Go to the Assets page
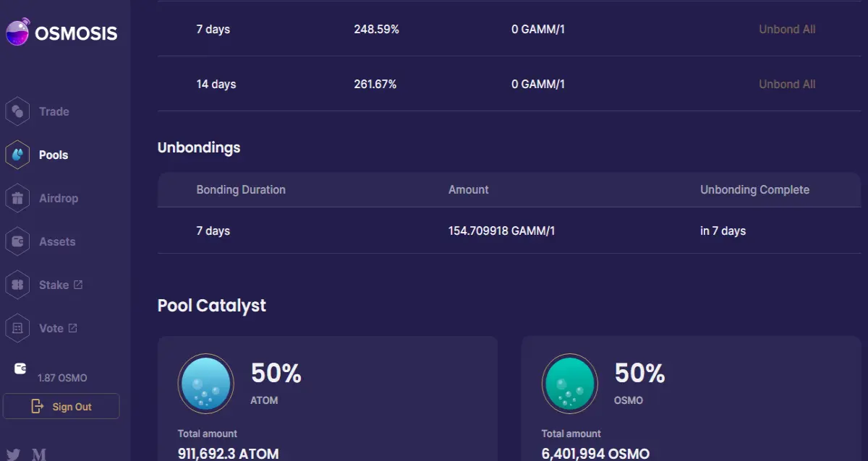 click(57, 241)
